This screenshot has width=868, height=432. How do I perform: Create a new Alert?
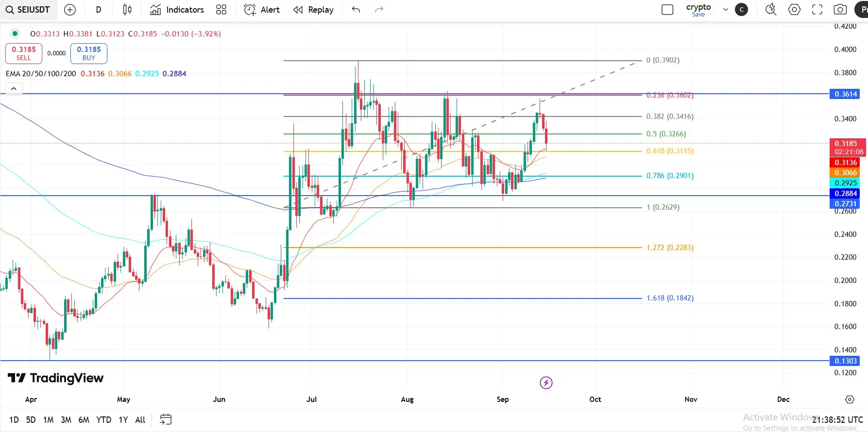262,10
